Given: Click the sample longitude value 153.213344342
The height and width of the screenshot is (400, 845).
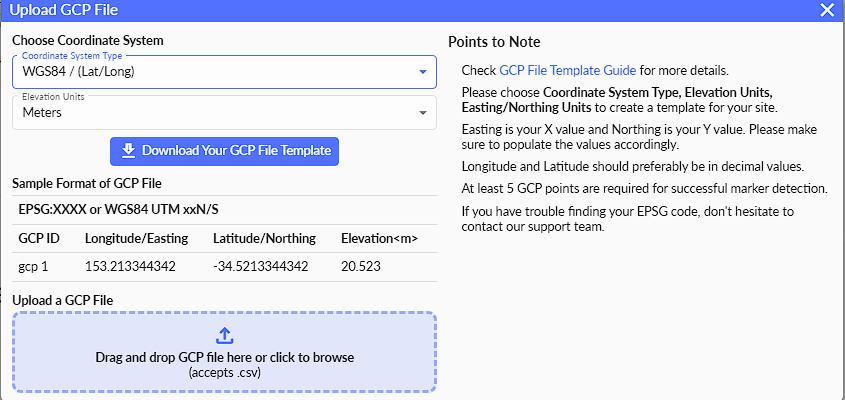Looking at the screenshot, I should [x=131, y=267].
